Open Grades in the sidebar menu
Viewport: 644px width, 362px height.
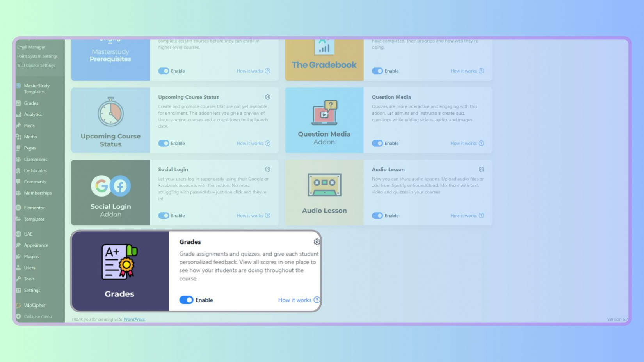point(31,103)
